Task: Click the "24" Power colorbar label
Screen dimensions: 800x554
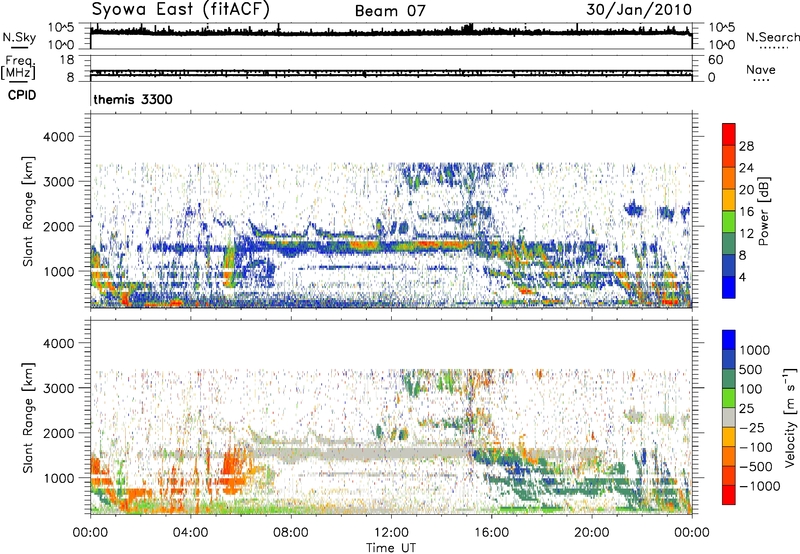Action: tap(746, 168)
